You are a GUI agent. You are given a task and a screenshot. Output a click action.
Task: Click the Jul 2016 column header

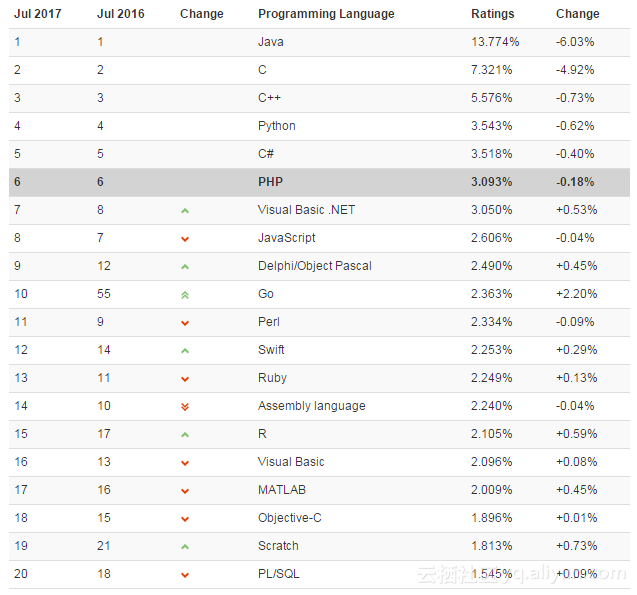coord(120,14)
